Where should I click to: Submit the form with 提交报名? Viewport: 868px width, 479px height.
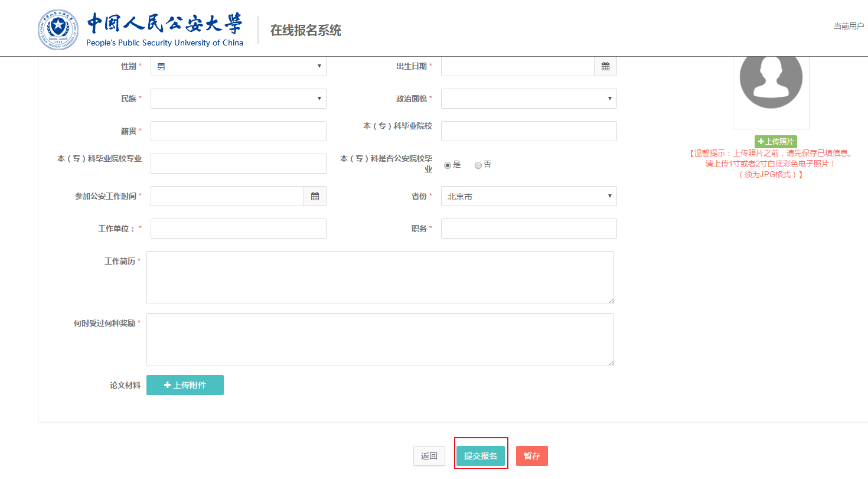pyautogui.click(x=481, y=456)
